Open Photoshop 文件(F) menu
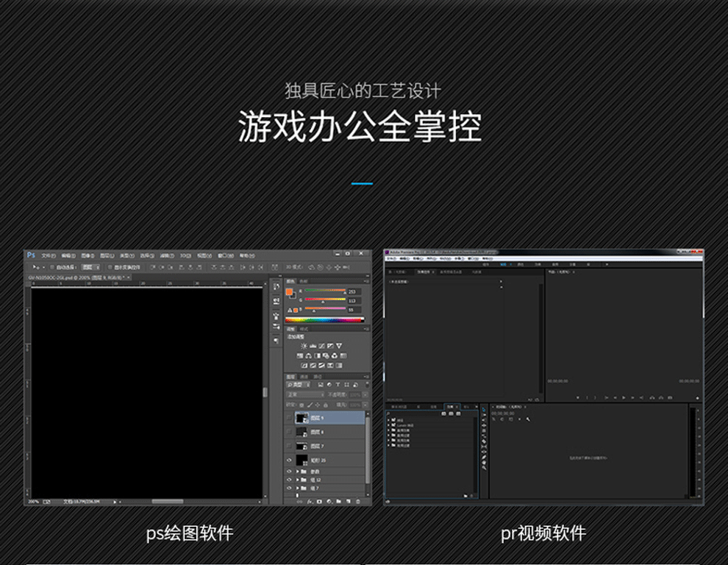 pyautogui.click(x=49, y=255)
